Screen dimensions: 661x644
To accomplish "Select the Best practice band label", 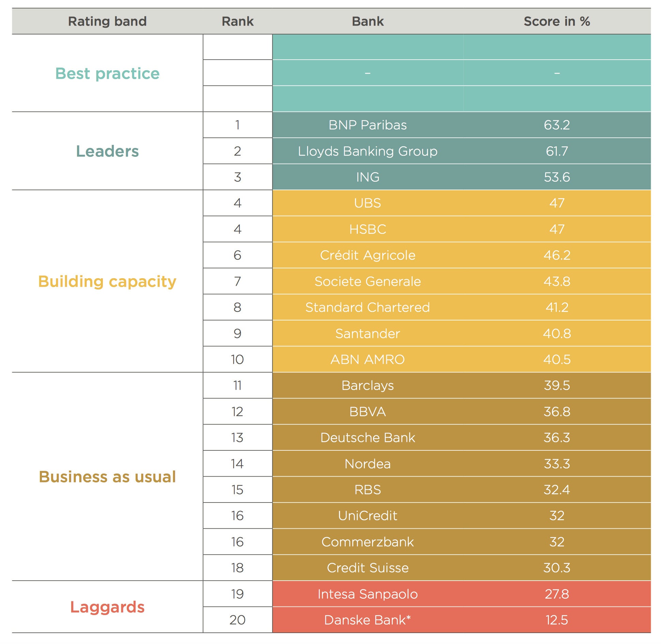I will pos(107,73).
